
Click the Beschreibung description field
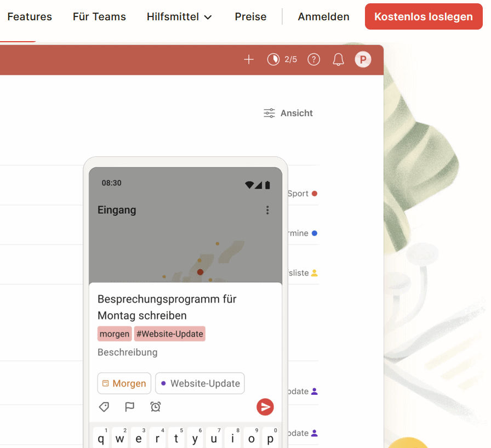(x=128, y=352)
